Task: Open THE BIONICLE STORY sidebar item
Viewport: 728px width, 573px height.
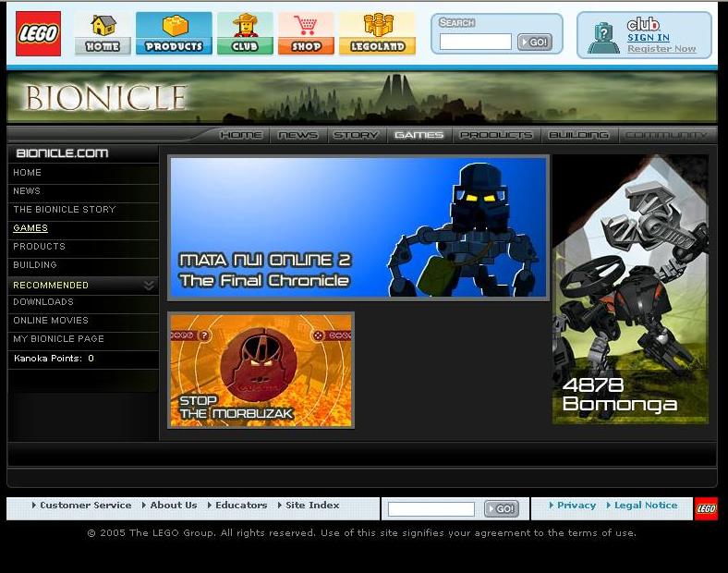Action: click(x=83, y=210)
